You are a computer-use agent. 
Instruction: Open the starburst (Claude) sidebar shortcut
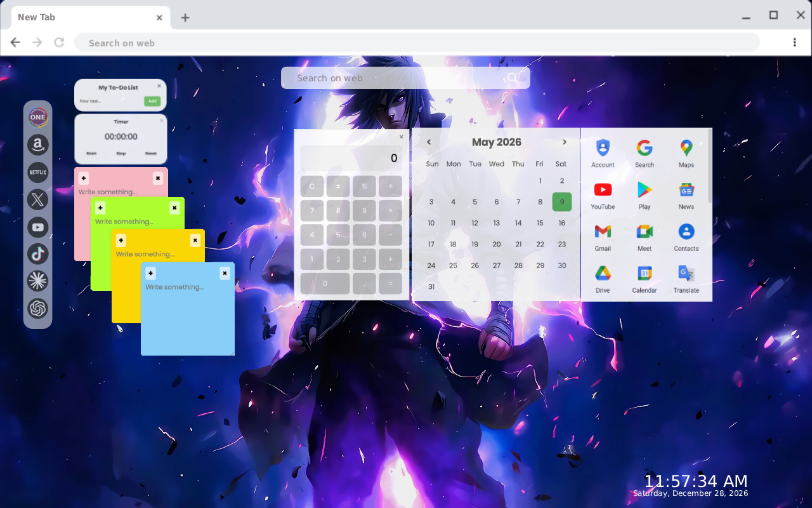click(x=38, y=281)
